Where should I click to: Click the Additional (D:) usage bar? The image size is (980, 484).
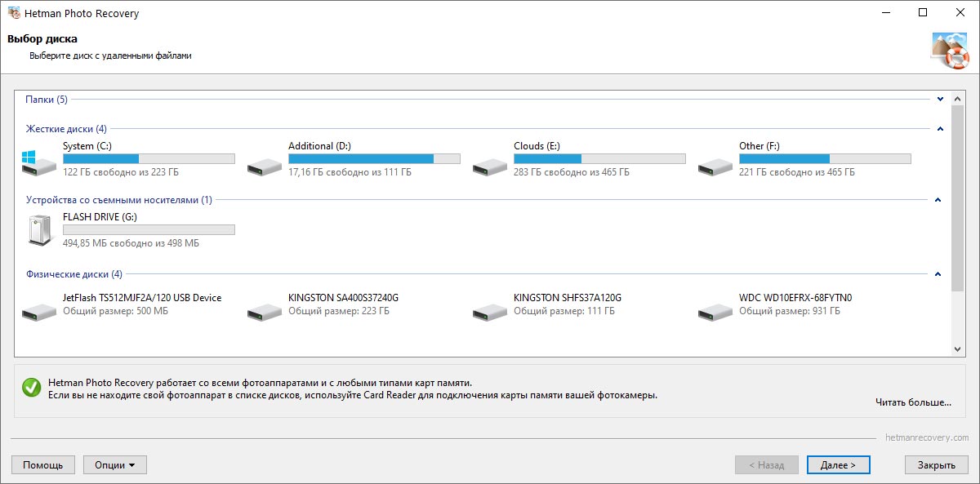(374, 159)
